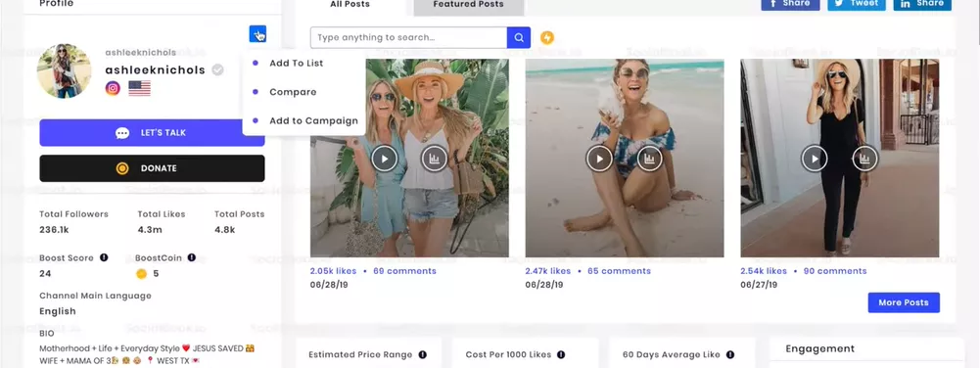The height and width of the screenshot is (368, 980).
Task: Click the 90 comments link
Action: coord(835,271)
